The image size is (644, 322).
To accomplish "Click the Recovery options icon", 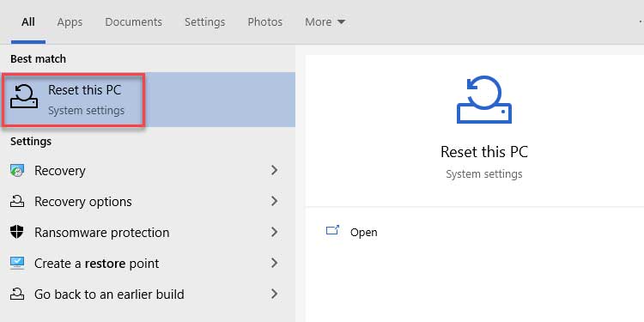I will click(17, 201).
